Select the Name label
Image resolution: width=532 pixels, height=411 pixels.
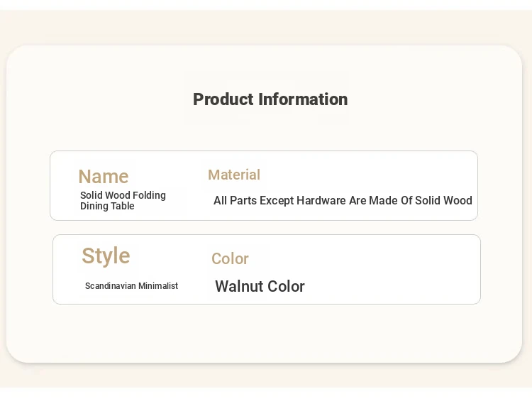tap(104, 177)
